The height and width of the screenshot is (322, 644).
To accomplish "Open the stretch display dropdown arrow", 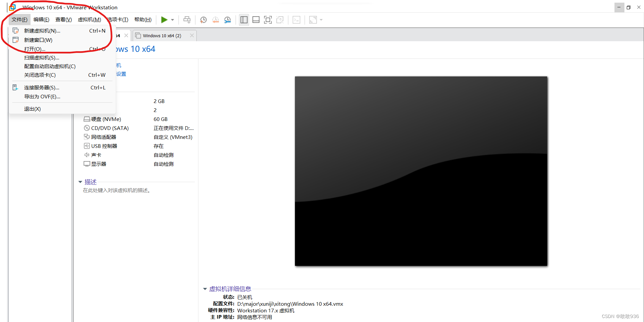I will [321, 20].
